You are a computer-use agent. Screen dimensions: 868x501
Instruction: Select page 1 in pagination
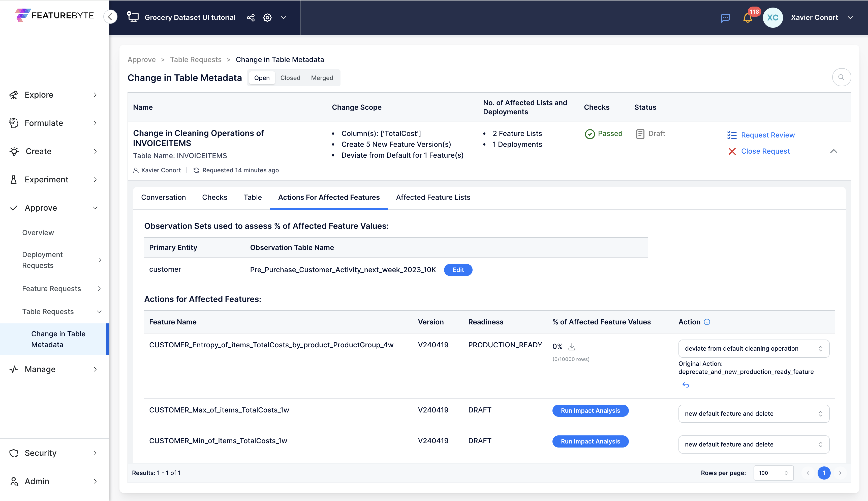(x=824, y=473)
